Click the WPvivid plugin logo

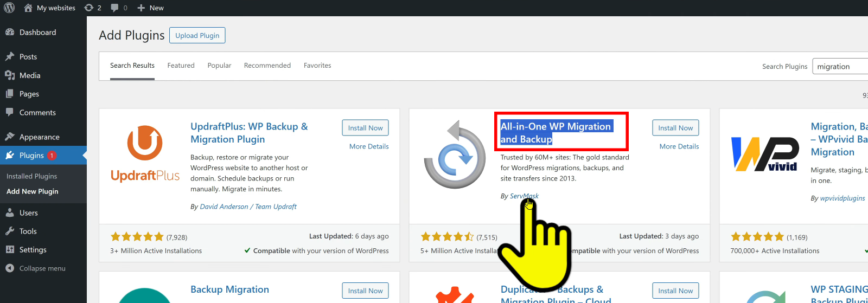click(765, 154)
